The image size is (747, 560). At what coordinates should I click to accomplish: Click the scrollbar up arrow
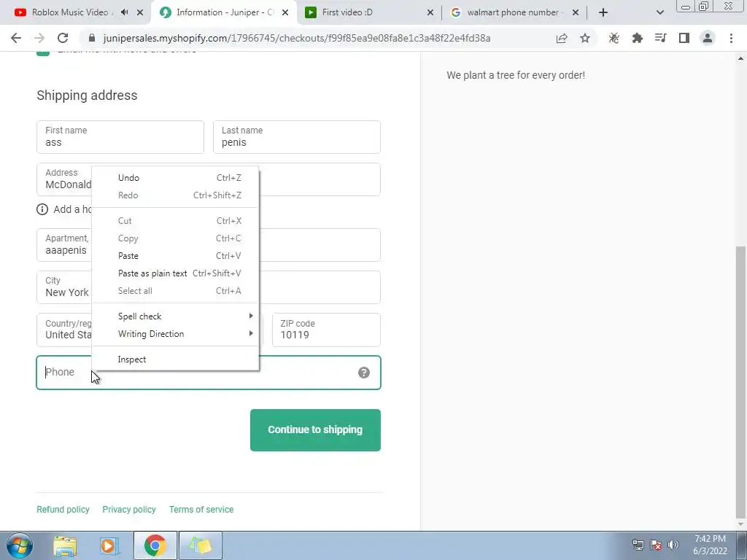[x=741, y=58]
